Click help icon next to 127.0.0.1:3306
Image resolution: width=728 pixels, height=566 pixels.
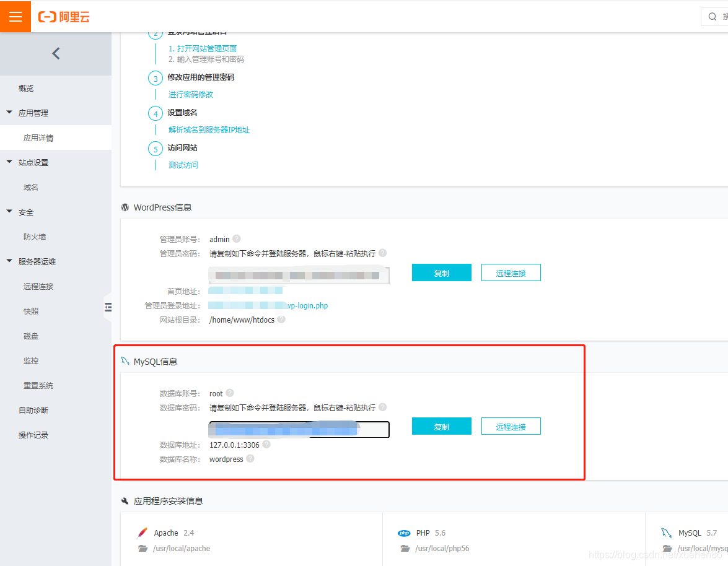click(x=266, y=444)
